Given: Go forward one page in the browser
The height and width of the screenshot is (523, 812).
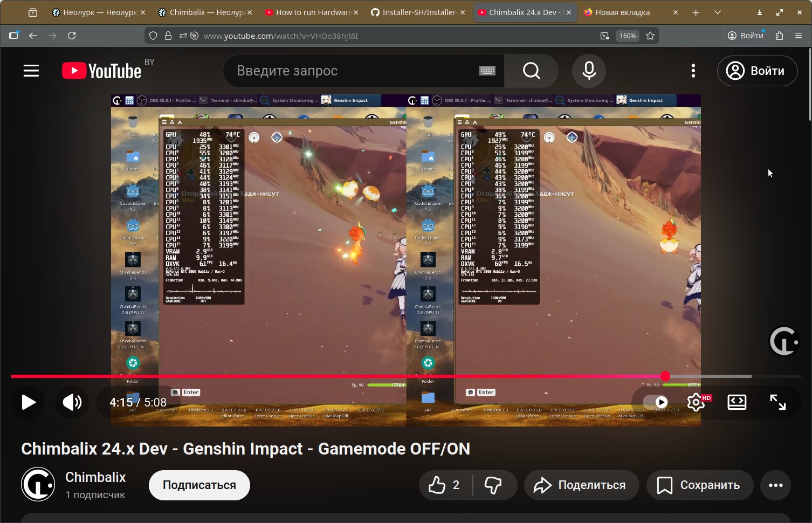Looking at the screenshot, I should [52, 36].
